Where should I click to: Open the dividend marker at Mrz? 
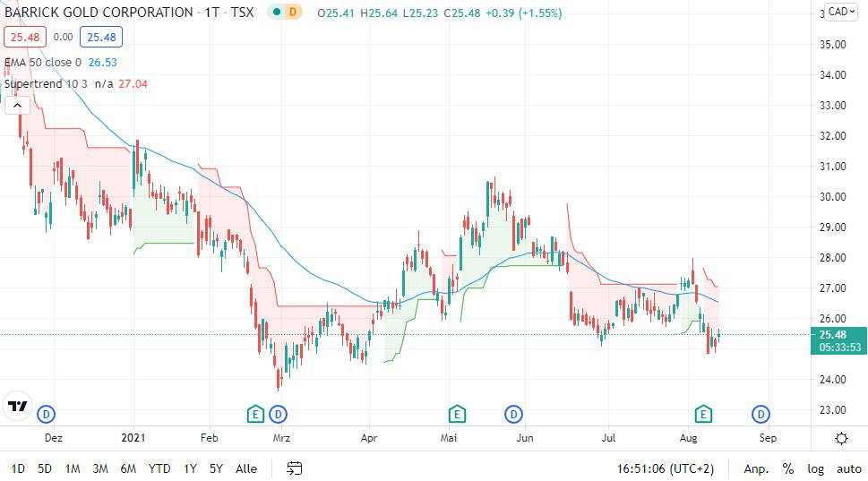(278, 414)
